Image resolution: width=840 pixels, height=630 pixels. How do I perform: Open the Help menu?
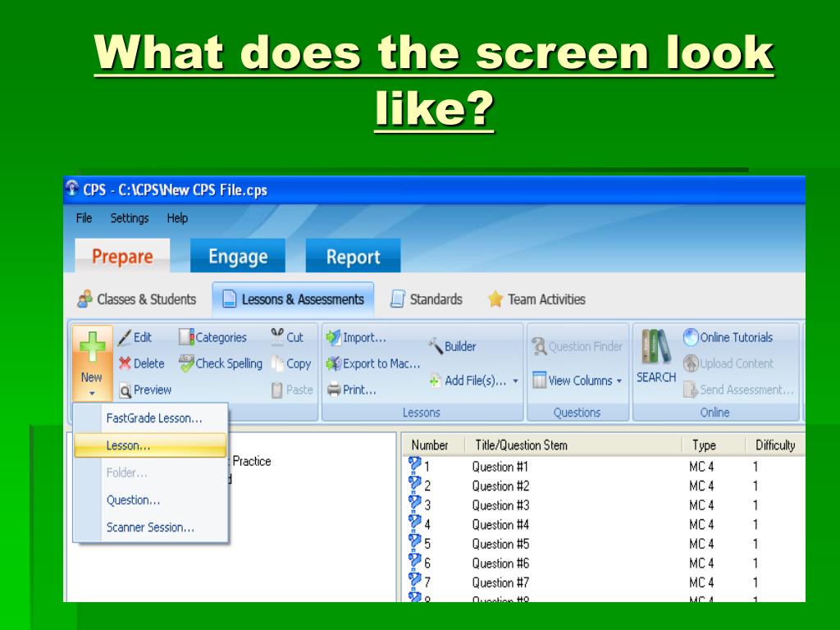click(x=177, y=218)
